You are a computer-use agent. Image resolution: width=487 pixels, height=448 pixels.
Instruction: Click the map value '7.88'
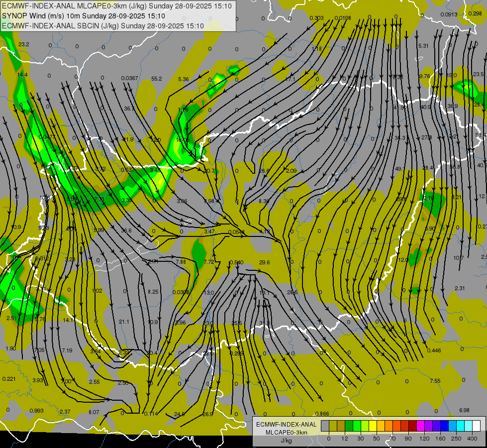(181, 262)
